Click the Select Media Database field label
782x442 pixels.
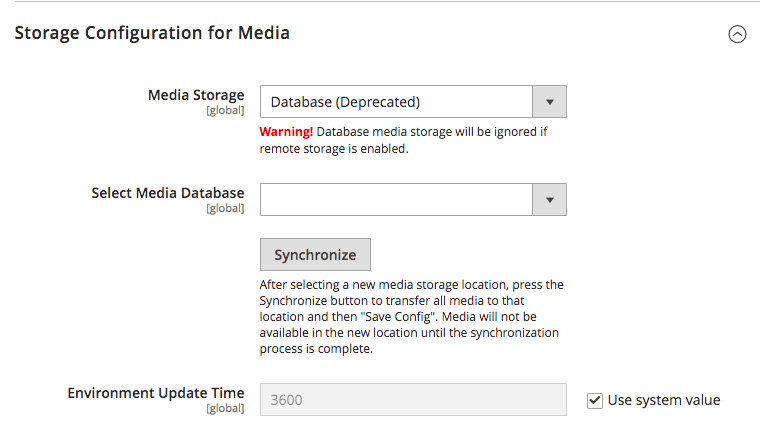tap(167, 193)
